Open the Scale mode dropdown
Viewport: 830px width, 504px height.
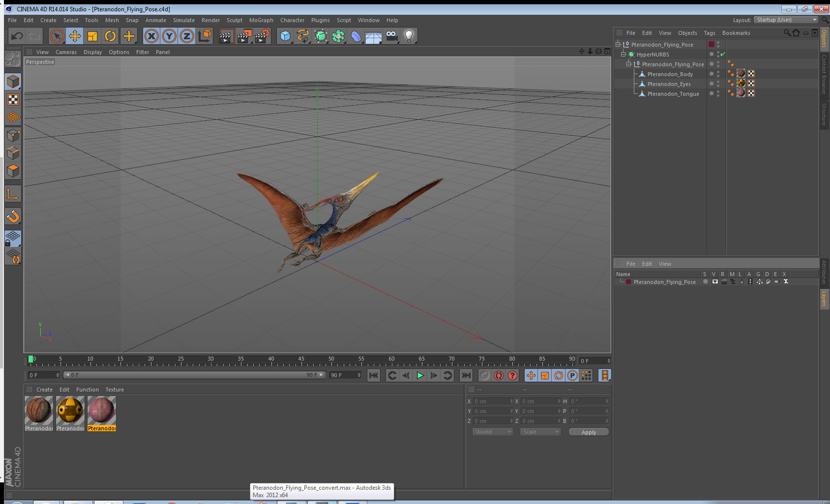(540, 432)
